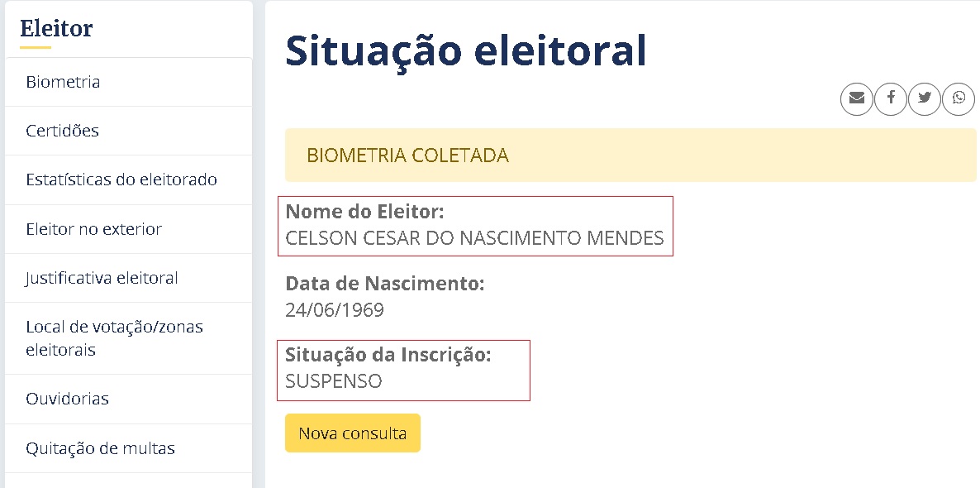The height and width of the screenshot is (488, 980).
Task: Open Justificativa eleitoral
Action: [102, 278]
